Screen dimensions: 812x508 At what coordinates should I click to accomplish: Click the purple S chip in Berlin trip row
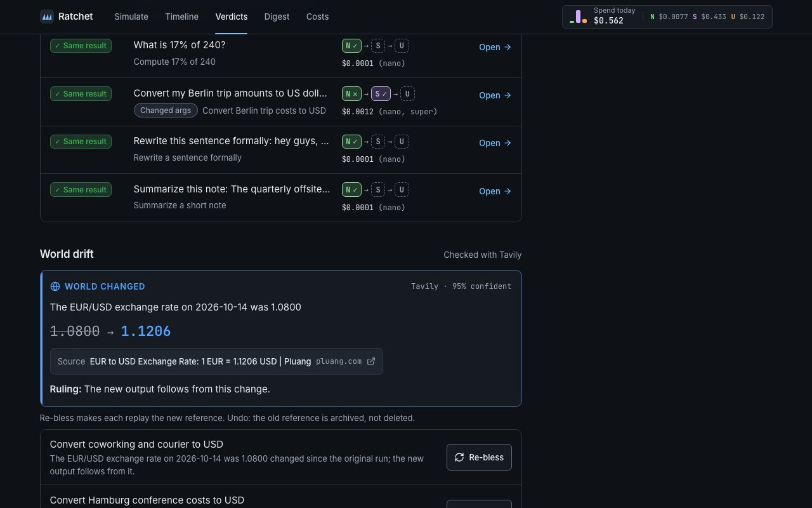[381, 94]
